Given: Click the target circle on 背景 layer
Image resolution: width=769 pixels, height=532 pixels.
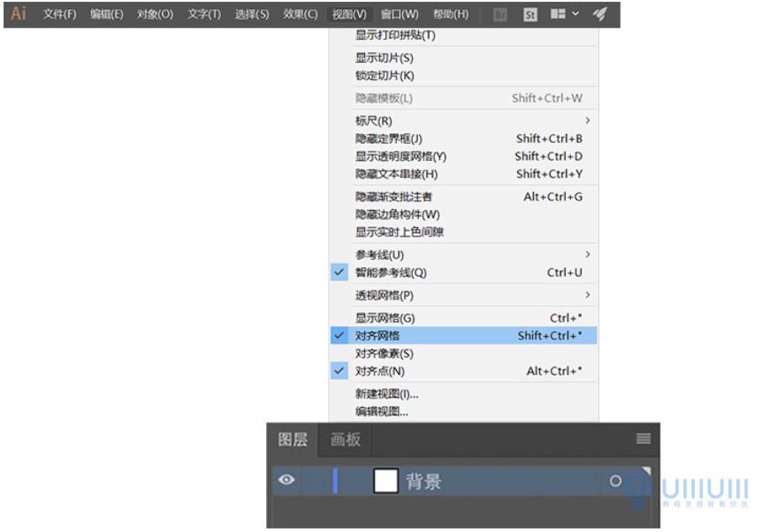Looking at the screenshot, I should coord(616,482).
